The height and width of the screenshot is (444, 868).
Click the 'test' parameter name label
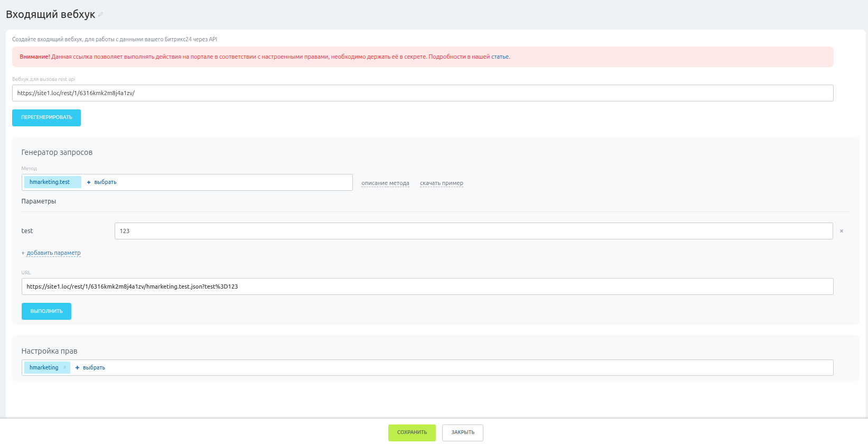coord(27,231)
